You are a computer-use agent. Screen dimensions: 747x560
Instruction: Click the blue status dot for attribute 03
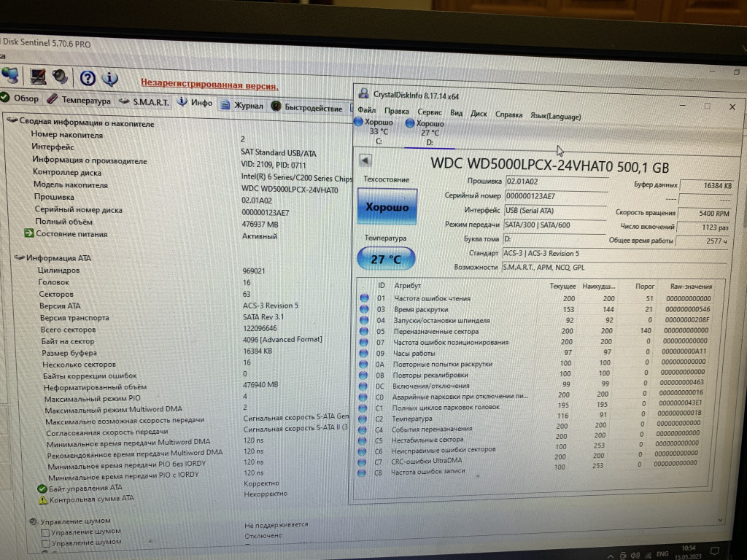coord(365,308)
